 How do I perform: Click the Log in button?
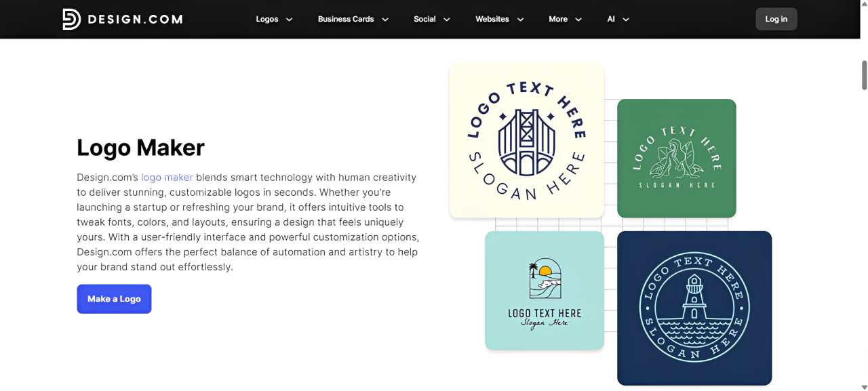point(776,19)
